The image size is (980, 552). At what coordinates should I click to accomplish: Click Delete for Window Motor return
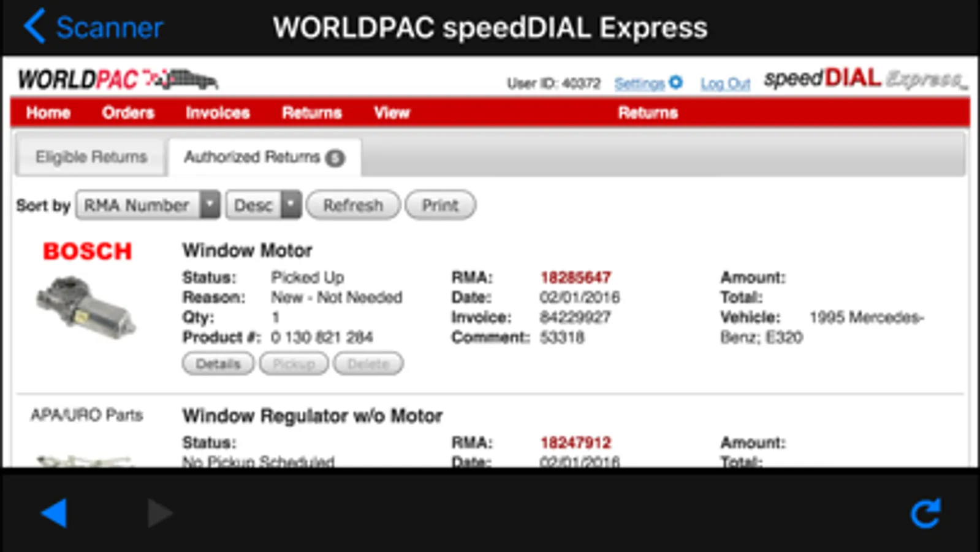[x=368, y=364]
